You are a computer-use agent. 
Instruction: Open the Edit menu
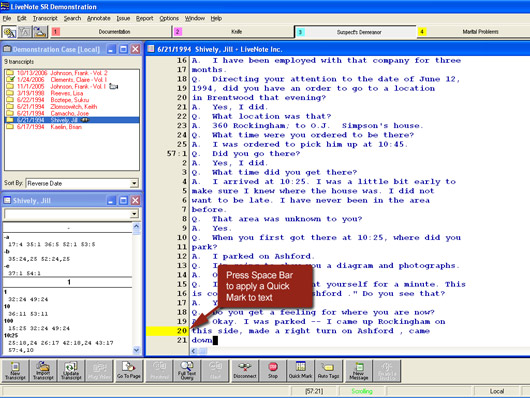[22, 18]
